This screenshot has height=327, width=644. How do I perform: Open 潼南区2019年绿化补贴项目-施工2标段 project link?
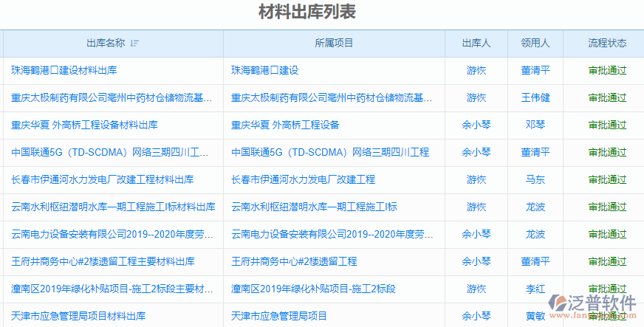coord(313,289)
